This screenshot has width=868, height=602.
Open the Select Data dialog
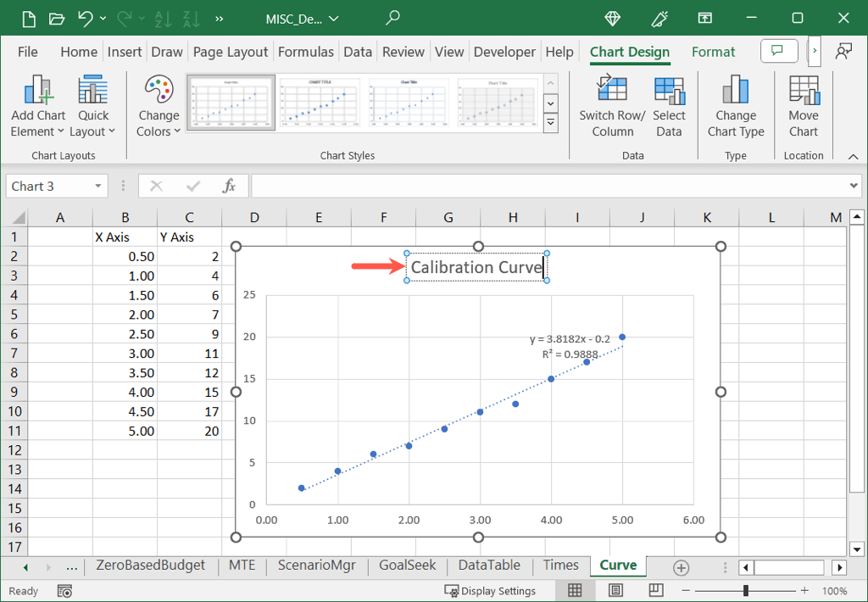(x=668, y=91)
